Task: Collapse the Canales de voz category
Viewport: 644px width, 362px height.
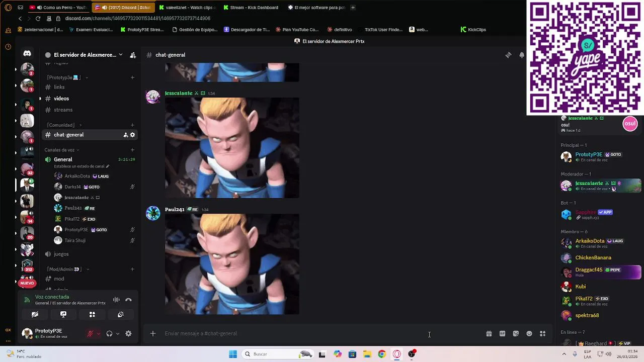Action: tap(62, 150)
